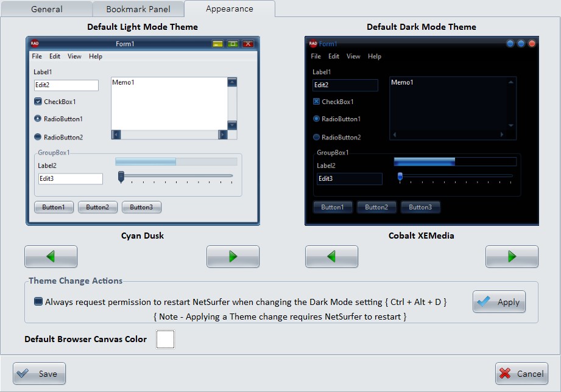The height and width of the screenshot is (392, 561).
Task: Save the appearance settings
Action: (x=39, y=374)
